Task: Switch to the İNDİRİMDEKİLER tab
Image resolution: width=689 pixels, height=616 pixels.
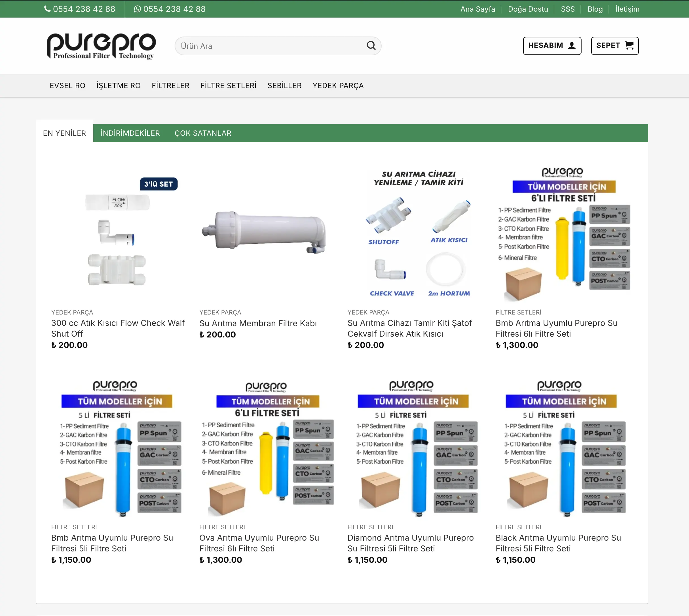Action: (x=130, y=133)
